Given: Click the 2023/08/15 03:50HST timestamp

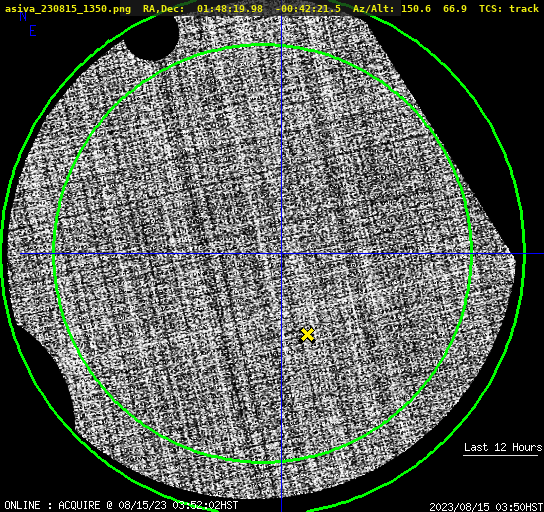Looking at the screenshot, I should (x=486, y=507).
